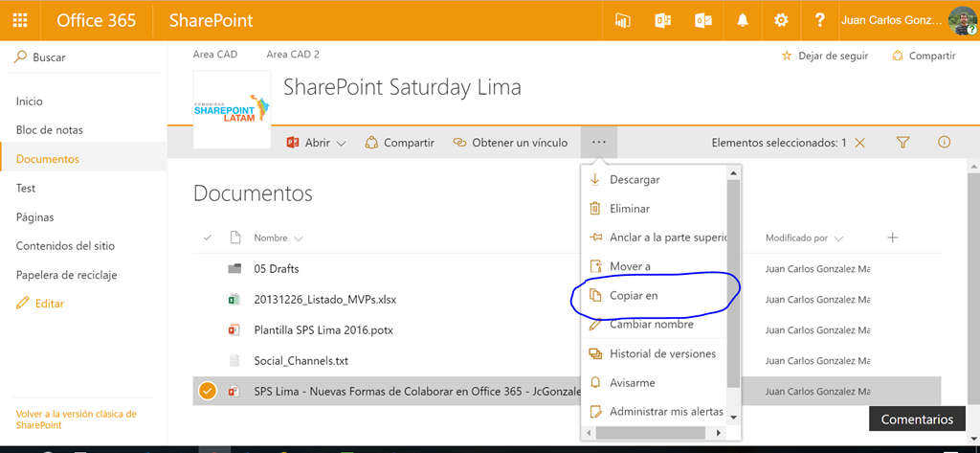Choose Mover a from the menu
980x453 pixels.
pyautogui.click(x=630, y=266)
